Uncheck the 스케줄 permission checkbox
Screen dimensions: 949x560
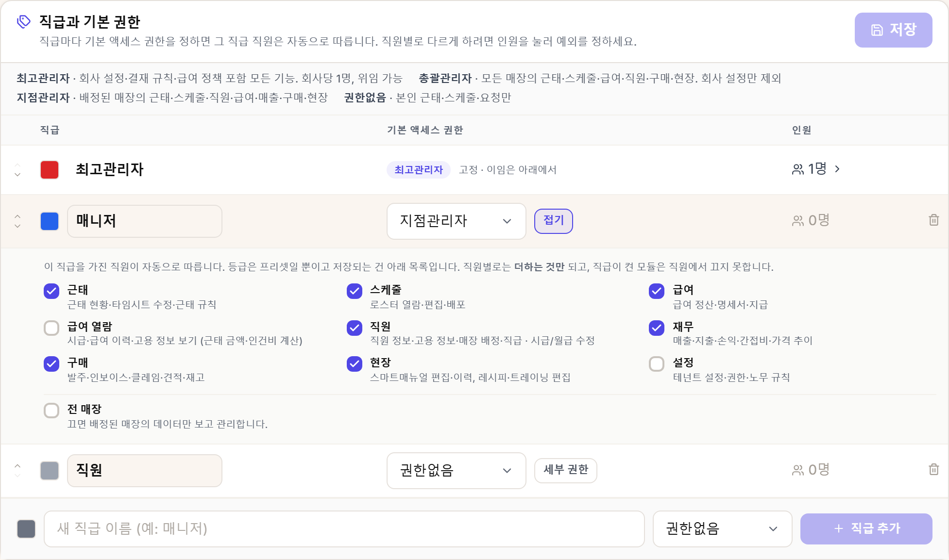coord(355,291)
